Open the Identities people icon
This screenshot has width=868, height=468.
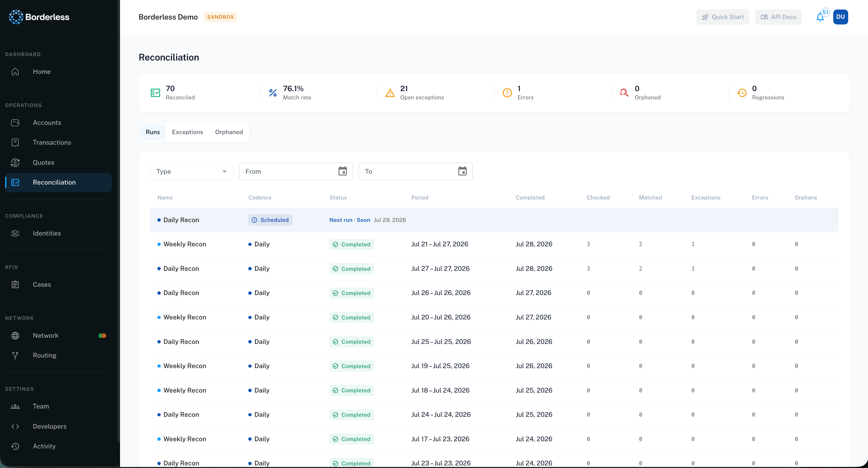pos(15,233)
